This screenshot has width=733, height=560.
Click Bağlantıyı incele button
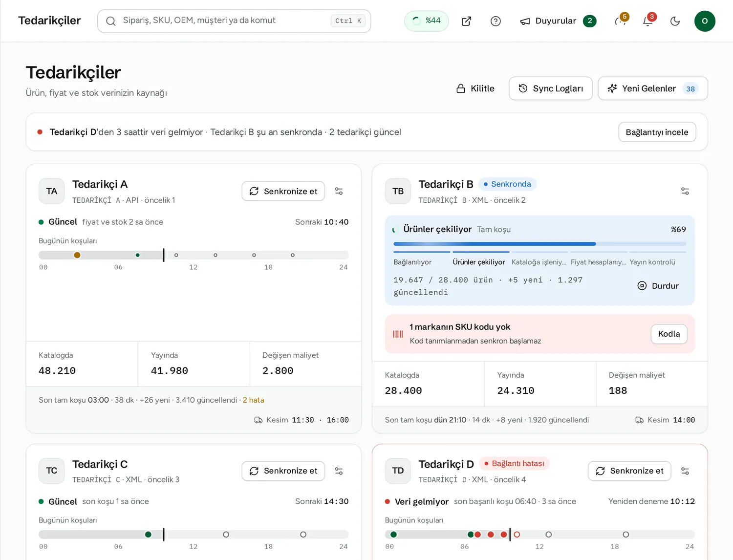coord(657,132)
